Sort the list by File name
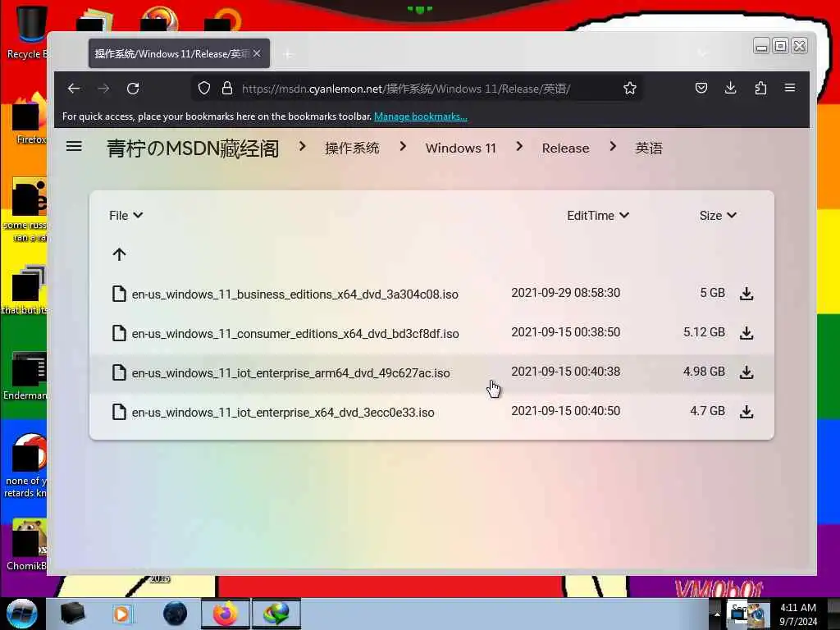 coord(126,216)
